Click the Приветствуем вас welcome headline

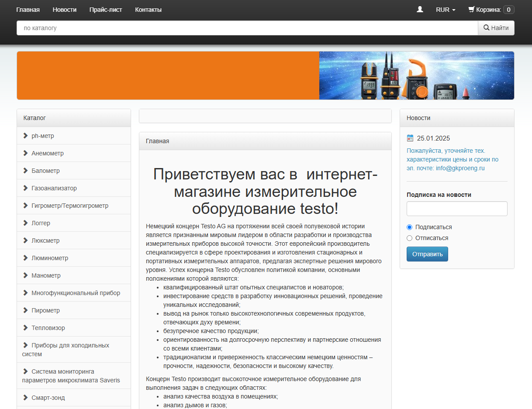click(265, 191)
